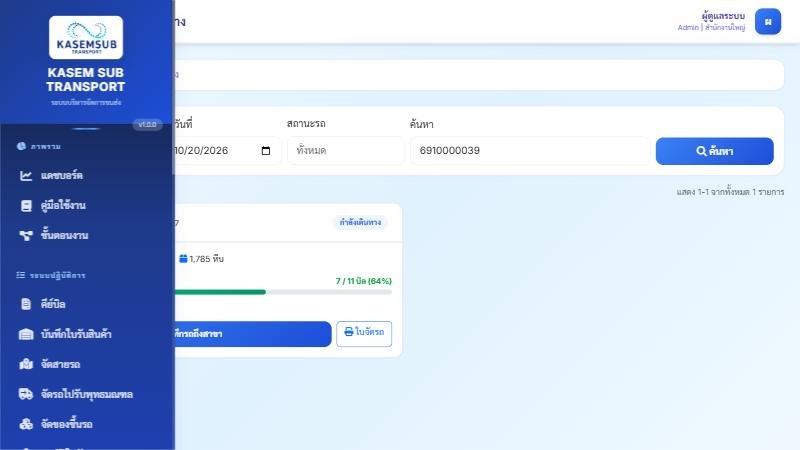Open the จัดรถไปรับพุทธมณฑล truck icon
The height and width of the screenshot is (450, 800).
26,394
